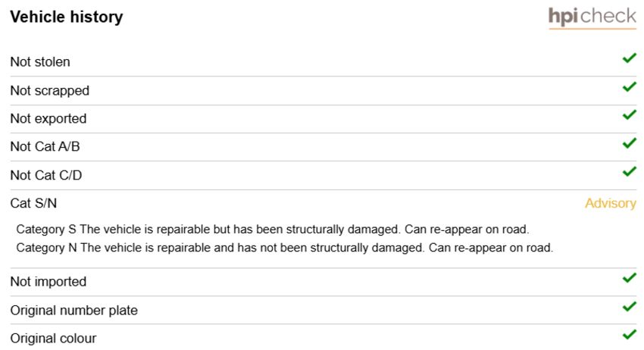Screen dimensions: 644x350
Task: Open the orange Advisory label
Action: point(611,203)
